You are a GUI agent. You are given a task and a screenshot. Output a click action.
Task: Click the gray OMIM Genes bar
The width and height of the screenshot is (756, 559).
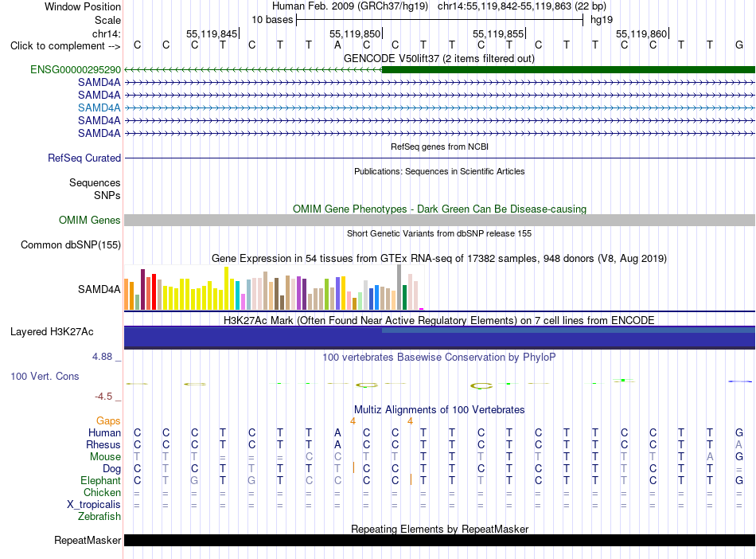click(x=439, y=220)
